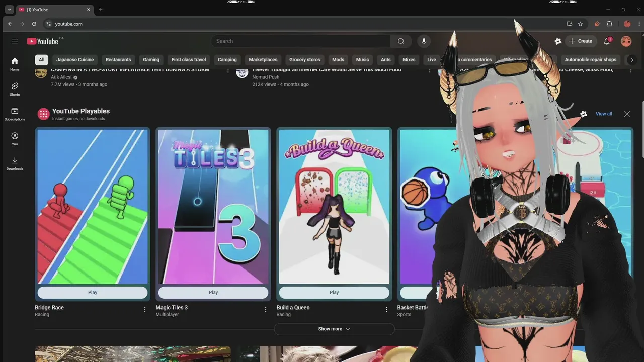The height and width of the screenshot is (362, 644).
Task: Select the Camping chip
Action: (227, 59)
